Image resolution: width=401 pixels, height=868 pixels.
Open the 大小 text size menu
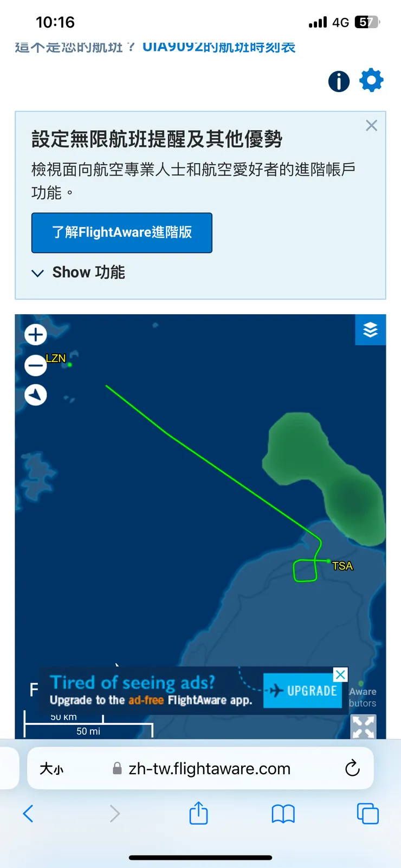pos(51,768)
